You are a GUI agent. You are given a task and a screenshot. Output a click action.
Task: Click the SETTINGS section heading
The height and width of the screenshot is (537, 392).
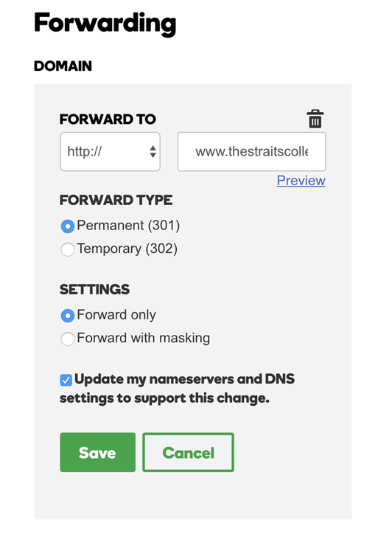[x=95, y=289]
